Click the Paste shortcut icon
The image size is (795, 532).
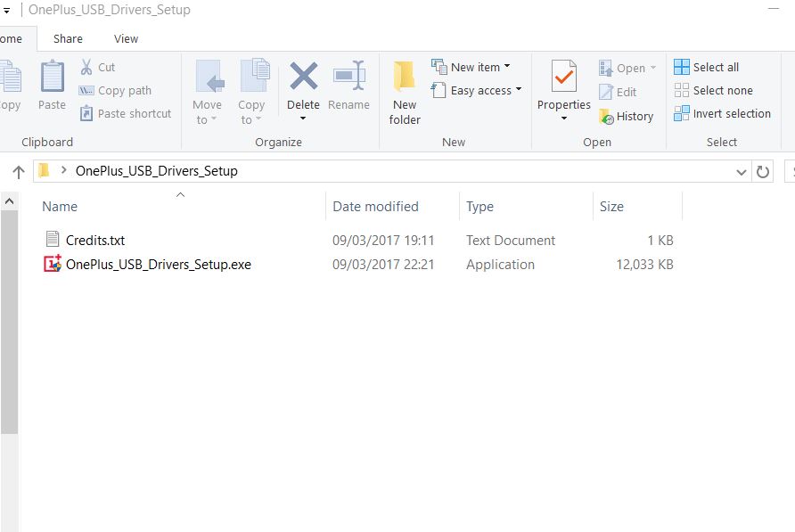pos(86,113)
